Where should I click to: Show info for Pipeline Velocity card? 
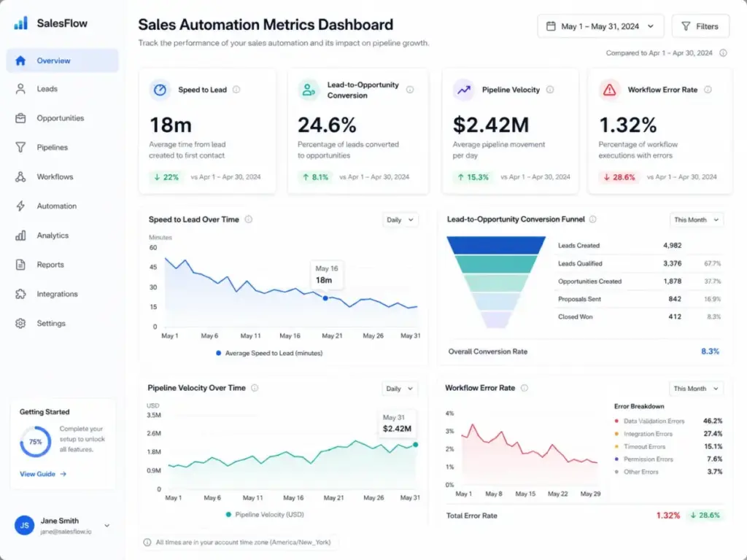click(550, 90)
